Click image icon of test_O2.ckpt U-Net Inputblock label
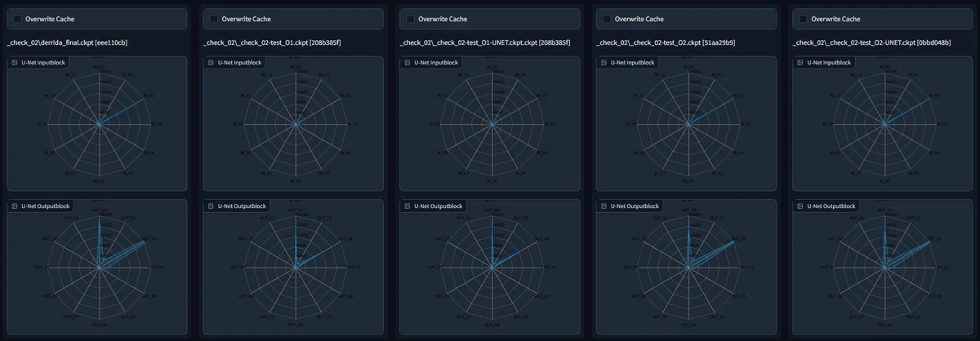 click(604, 62)
